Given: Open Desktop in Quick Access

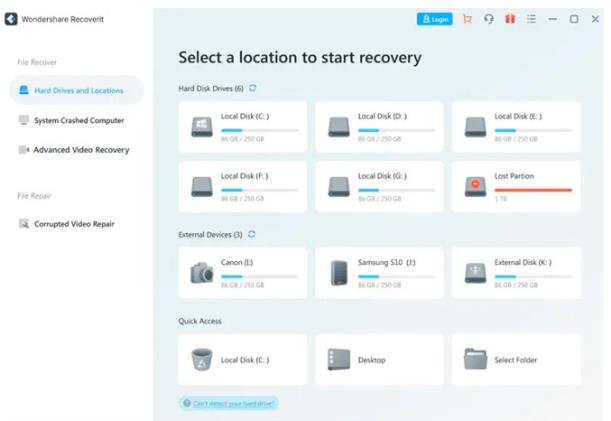Looking at the screenshot, I should pos(377,359).
